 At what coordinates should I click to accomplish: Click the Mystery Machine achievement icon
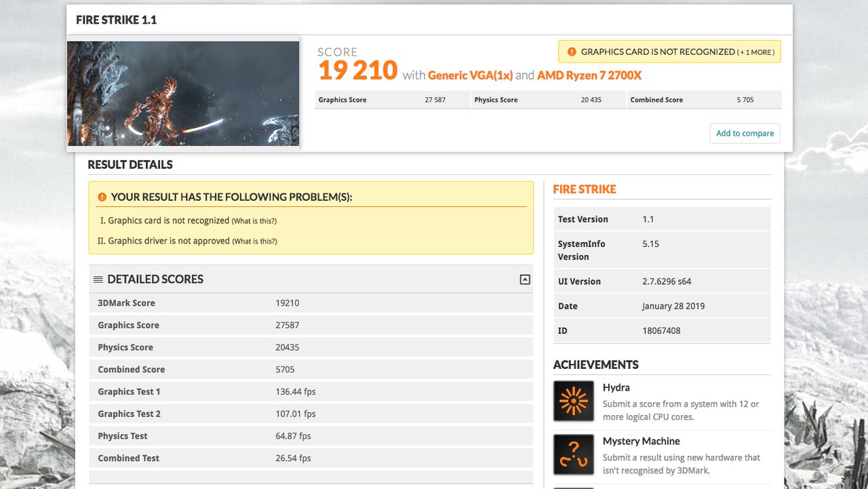click(574, 454)
